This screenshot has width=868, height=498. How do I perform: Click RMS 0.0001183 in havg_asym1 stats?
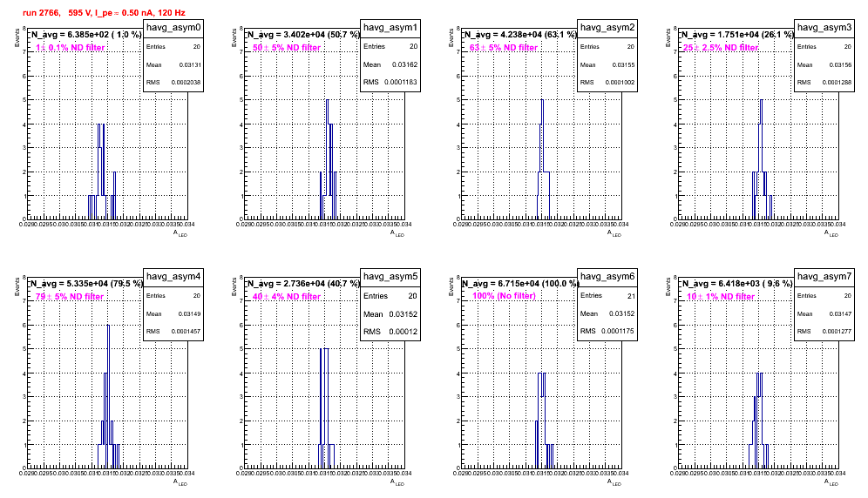tap(390, 82)
